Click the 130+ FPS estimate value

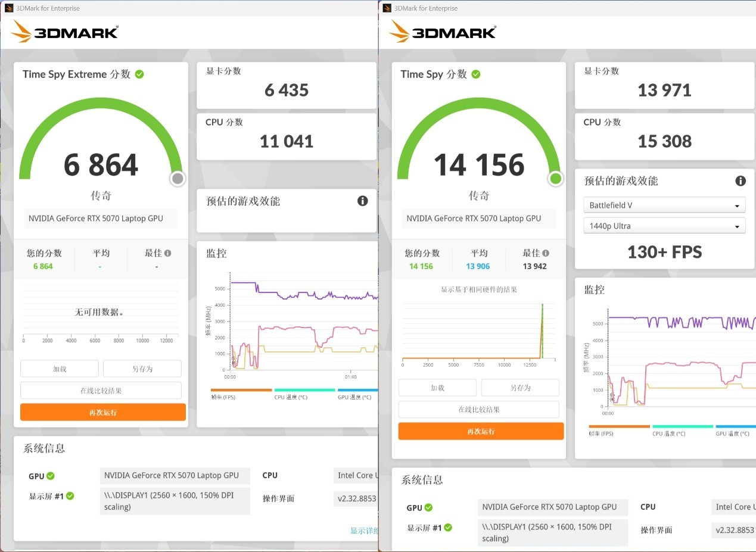[664, 252]
